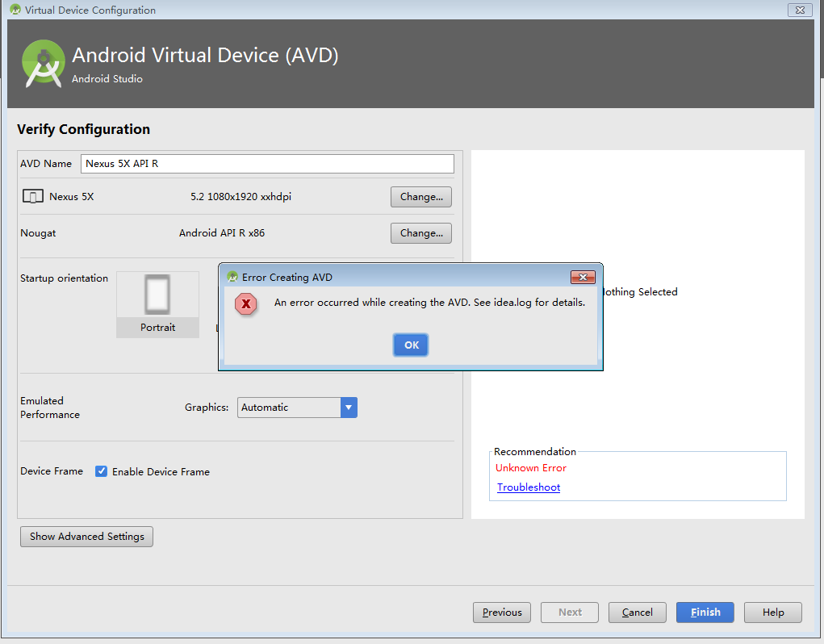
Task: Focus the AVD Name input field
Action: tap(267, 163)
